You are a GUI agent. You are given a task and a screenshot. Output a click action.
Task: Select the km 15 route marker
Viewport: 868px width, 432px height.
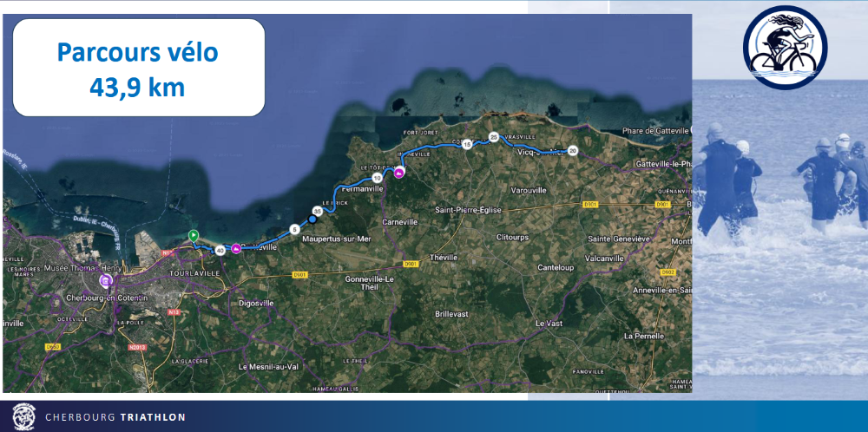(467, 144)
